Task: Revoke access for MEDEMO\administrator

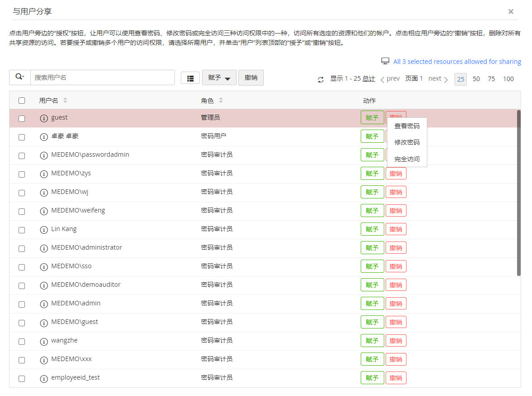Action: [x=396, y=248]
